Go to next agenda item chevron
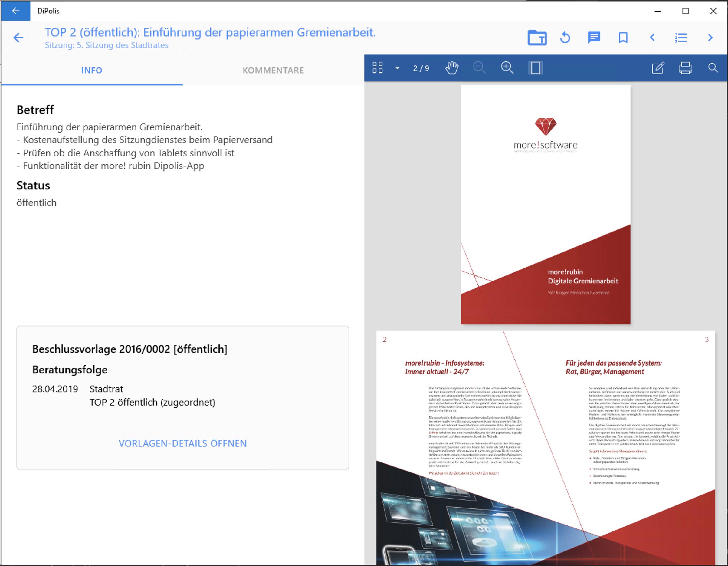This screenshot has height=566, width=728. pos(710,38)
